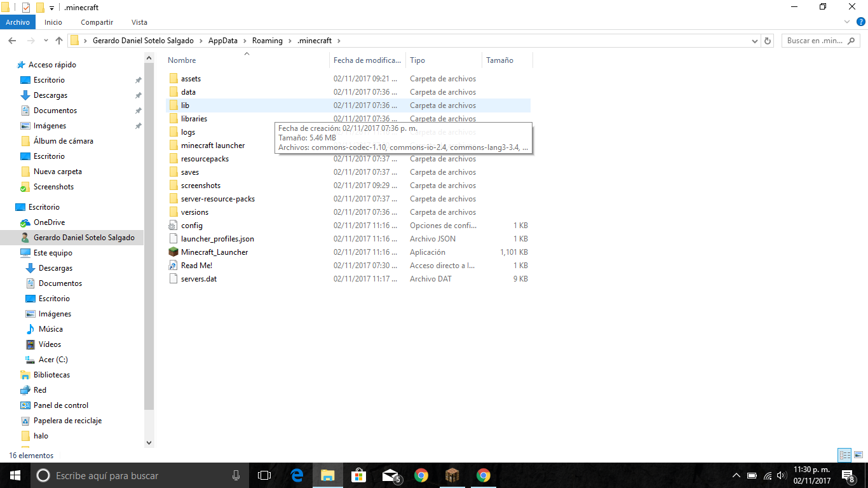Open customize quick access toolbar dropdown
Viewport: 868px width, 488px height.
(52, 8)
